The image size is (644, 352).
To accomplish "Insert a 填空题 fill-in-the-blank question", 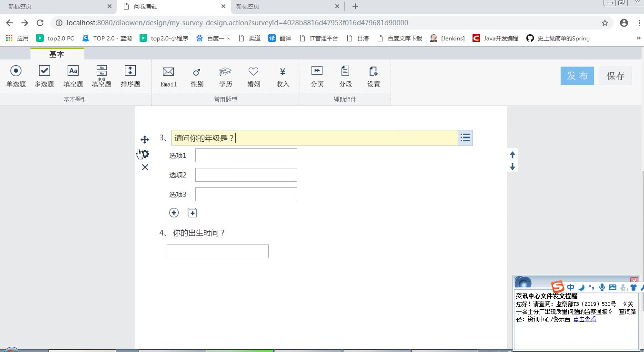I will click(x=73, y=76).
